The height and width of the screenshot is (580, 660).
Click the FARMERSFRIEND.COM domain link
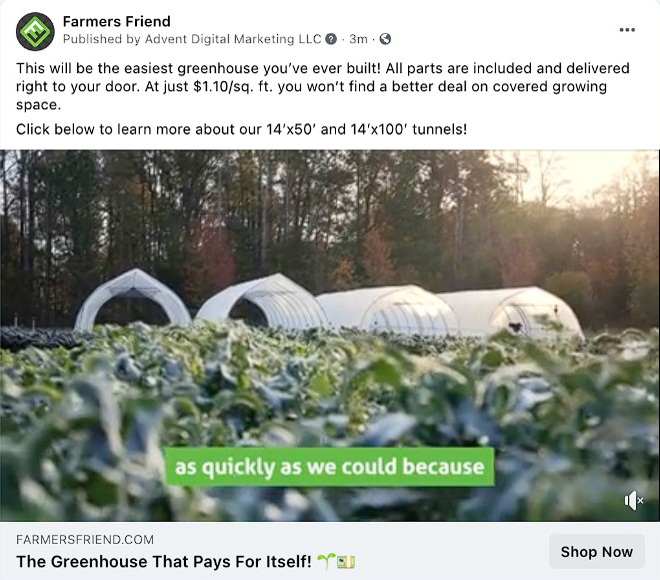pyautogui.click(x=85, y=540)
